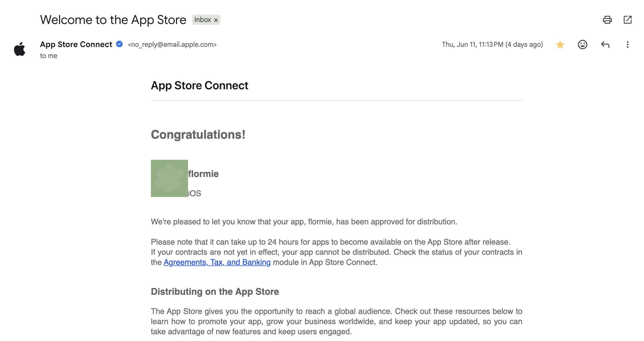Click the Congratulations! heading
Viewport: 644px width, 341px height.
pyautogui.click(x=198, y=135)
